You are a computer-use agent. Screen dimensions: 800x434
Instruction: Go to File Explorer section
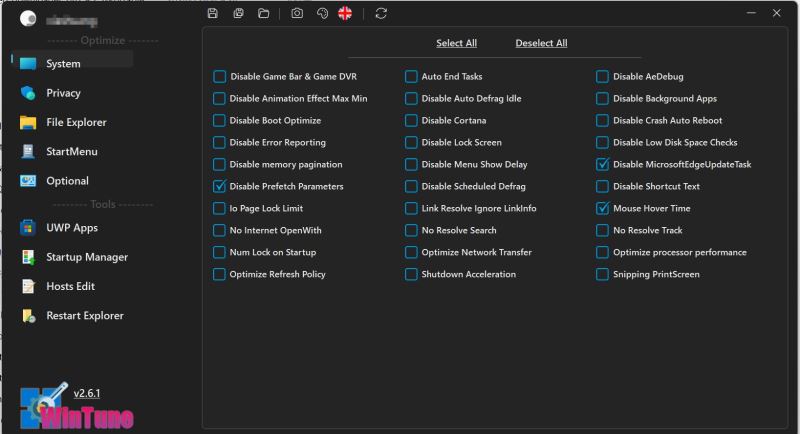pos(76,122)
